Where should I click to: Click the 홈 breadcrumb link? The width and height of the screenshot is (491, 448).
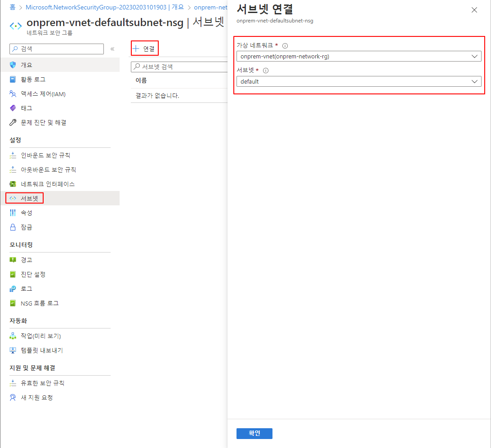(x=13, y=7)
